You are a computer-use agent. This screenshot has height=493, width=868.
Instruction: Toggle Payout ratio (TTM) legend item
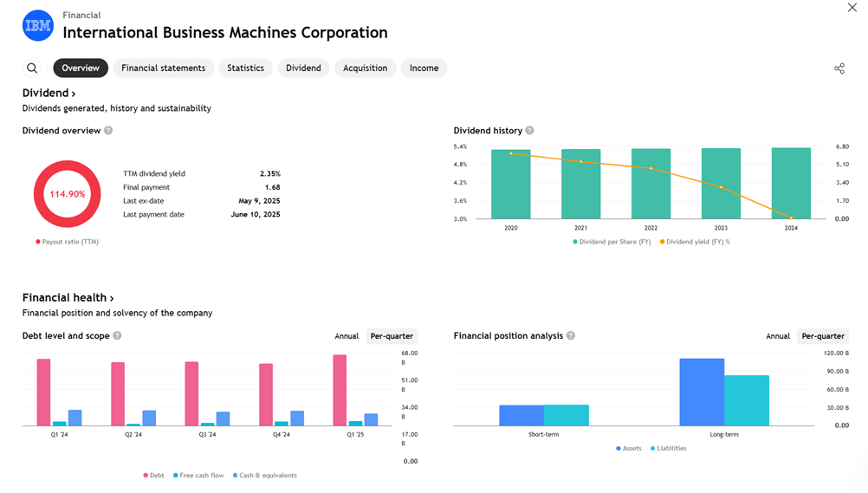point(67,242)
